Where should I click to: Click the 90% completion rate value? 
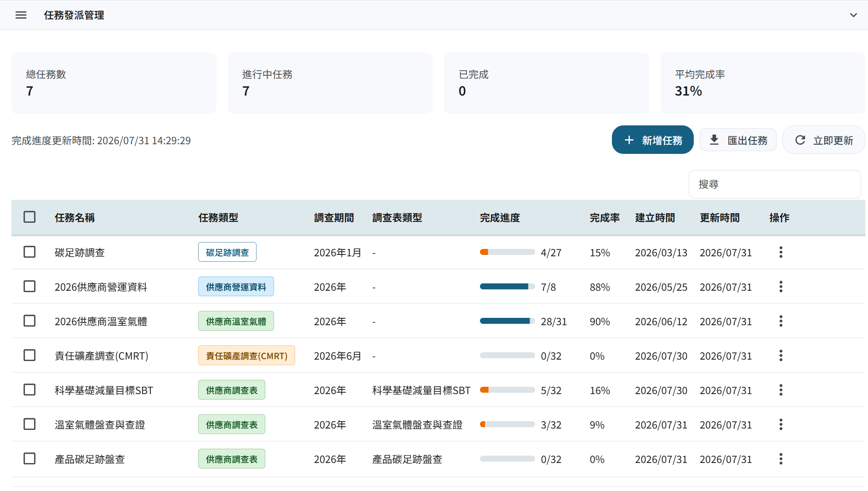pyautogui.click(x=600, y=322)
